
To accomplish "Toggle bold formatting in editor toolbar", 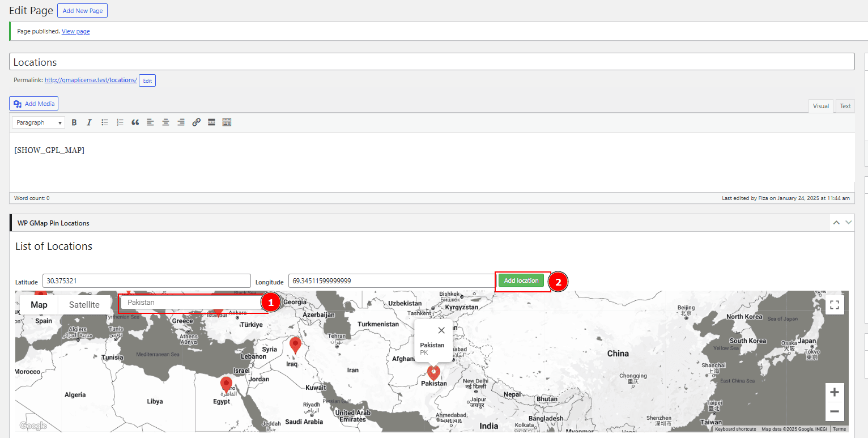I will (74, 122).
